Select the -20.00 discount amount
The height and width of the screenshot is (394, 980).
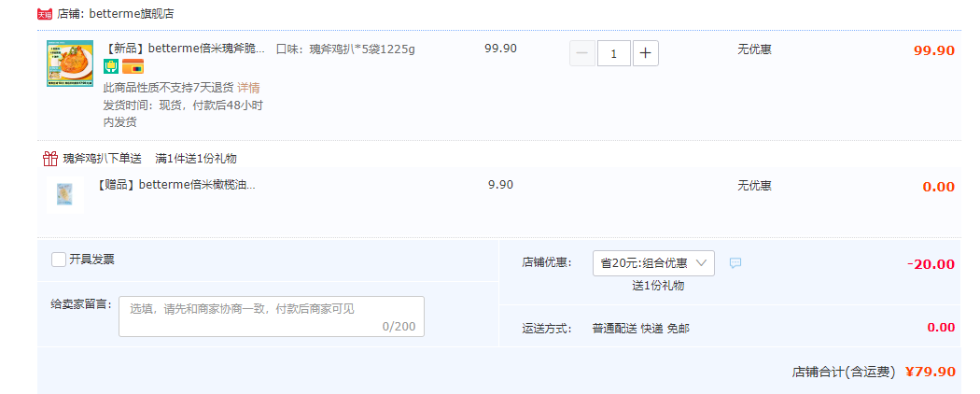tap(931, 264)
